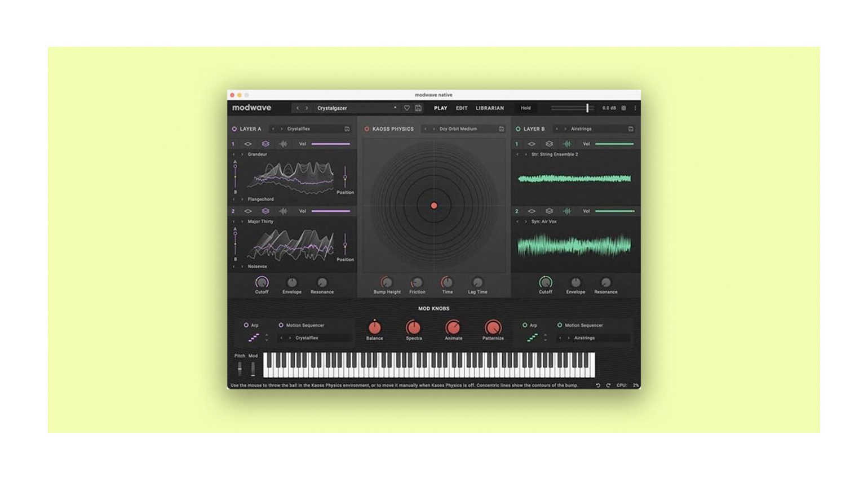
Task: Select single wavetable mode for Layer A oscillator 2
Action: (x=247, y=211)
